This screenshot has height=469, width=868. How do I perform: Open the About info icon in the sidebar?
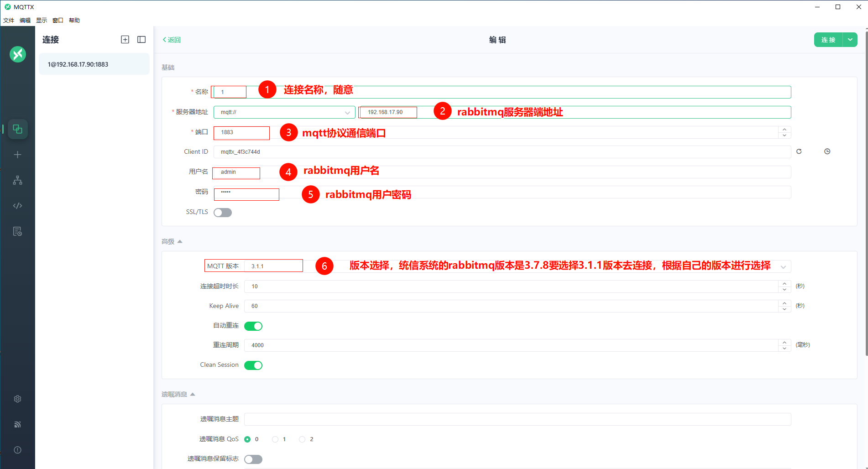[x=18, y=450]
